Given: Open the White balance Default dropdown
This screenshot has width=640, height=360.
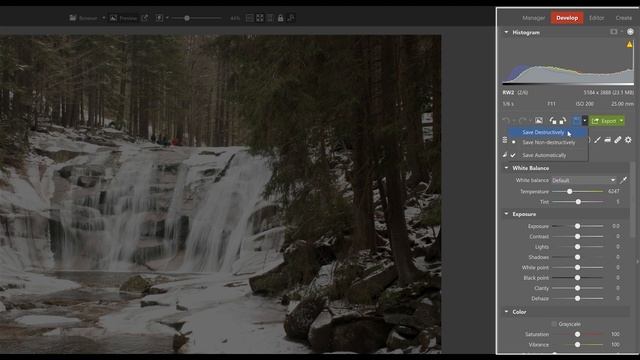Looking at the screenshot, I should [584, 180].
